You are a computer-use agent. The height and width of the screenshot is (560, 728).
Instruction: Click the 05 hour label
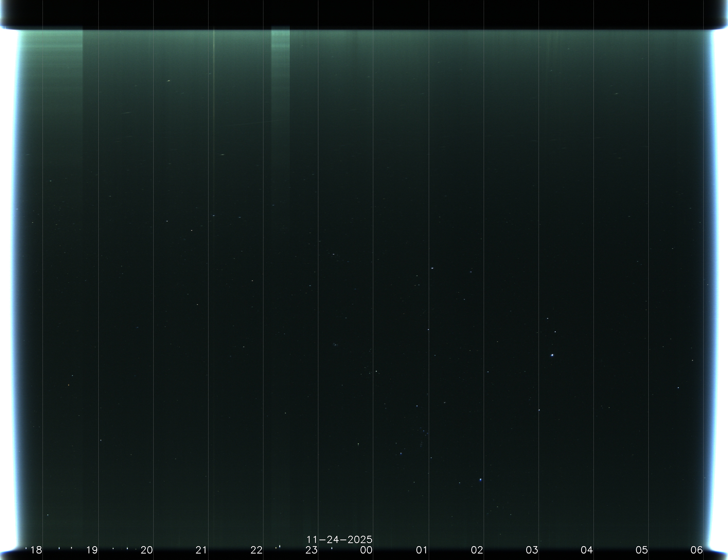642,550
